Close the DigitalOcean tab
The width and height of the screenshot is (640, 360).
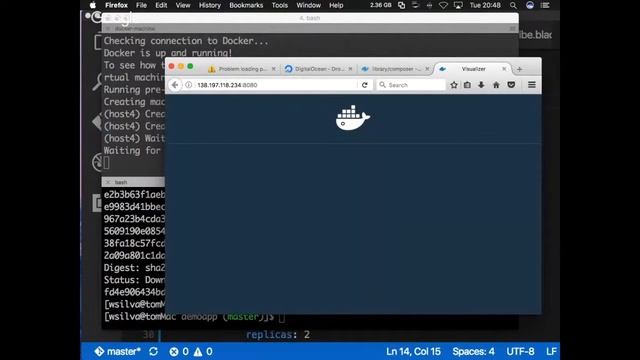tap(350, 69)
